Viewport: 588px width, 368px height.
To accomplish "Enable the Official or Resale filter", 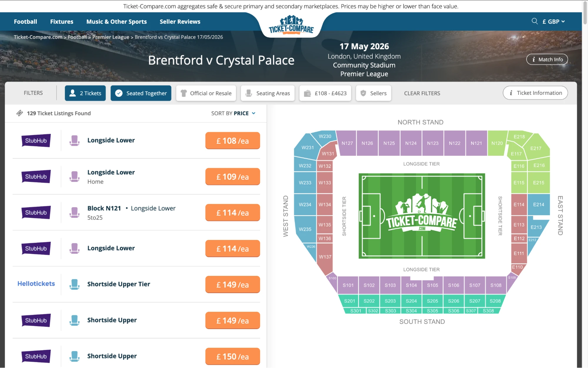I will pyautogui.click(x=206, y=93).
